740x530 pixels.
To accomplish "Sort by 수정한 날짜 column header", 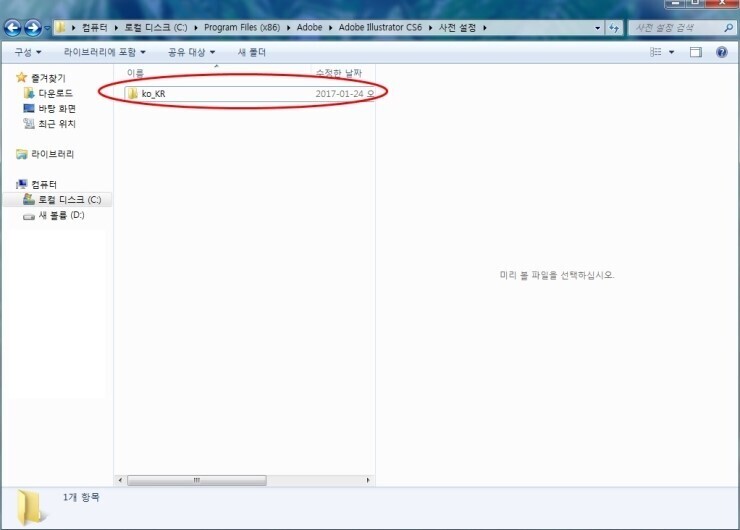I will pos(338,73).
